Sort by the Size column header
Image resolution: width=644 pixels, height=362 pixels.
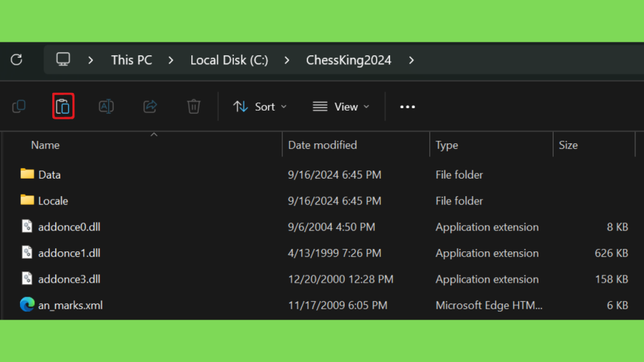[569, 145]
